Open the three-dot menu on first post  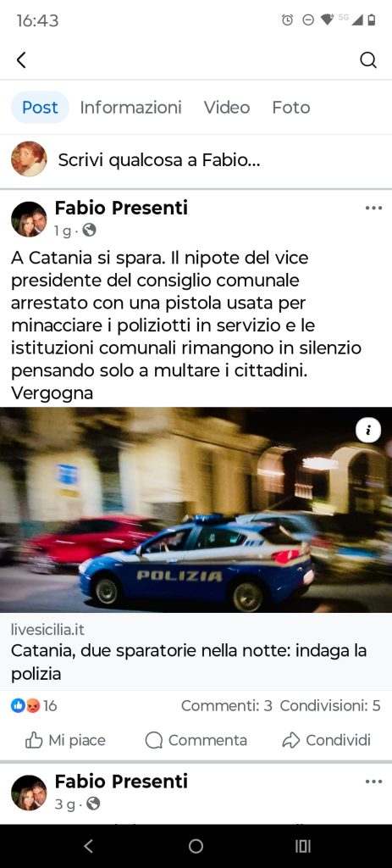tap(373, 209)
